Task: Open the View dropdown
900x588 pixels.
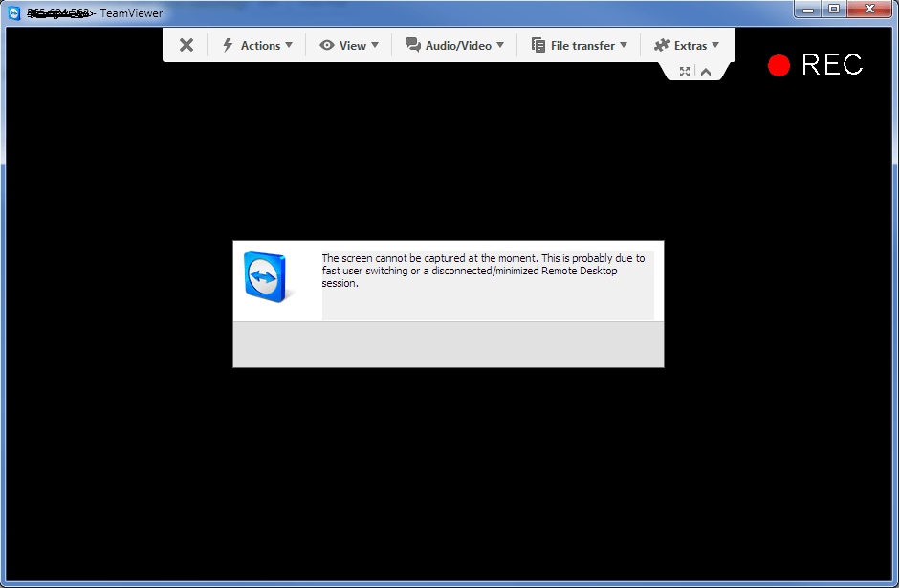Action: click(x=350, y=45)
